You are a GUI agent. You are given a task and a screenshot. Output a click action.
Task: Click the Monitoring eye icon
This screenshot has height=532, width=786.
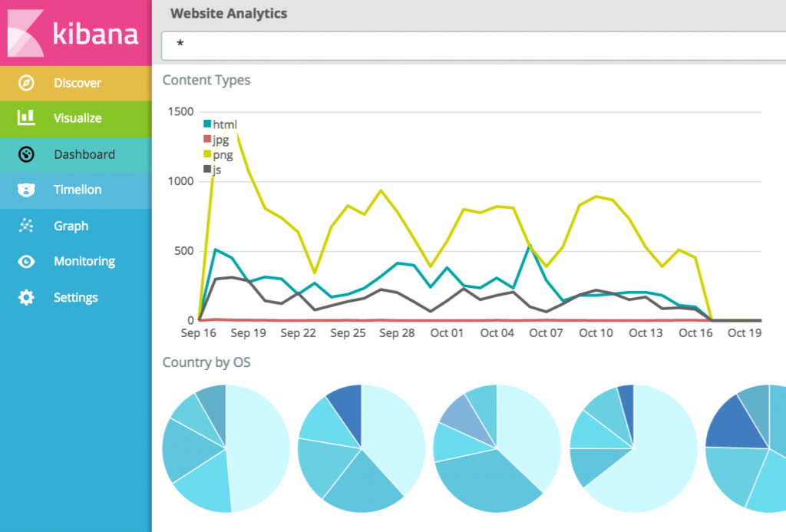(x=26, y=262)
